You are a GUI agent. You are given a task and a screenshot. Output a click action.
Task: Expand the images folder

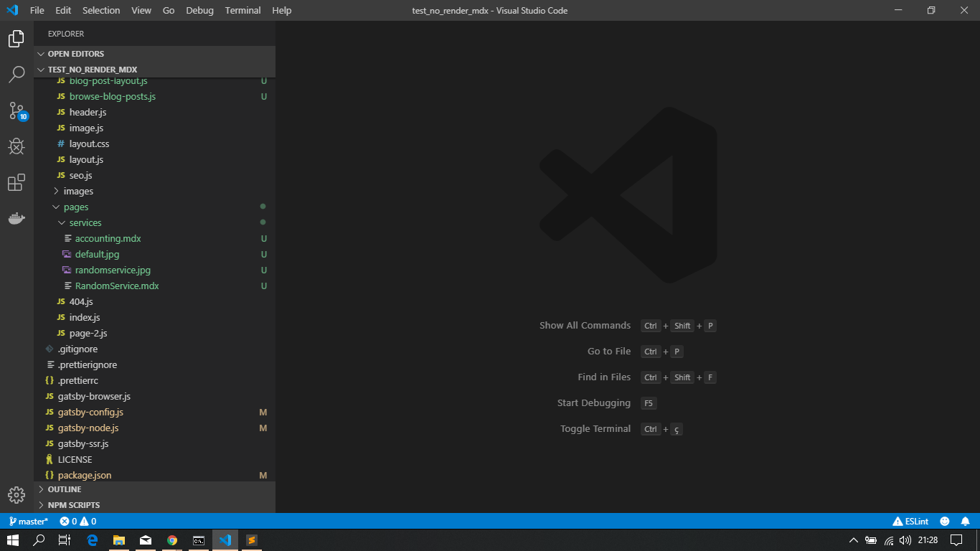154,191
